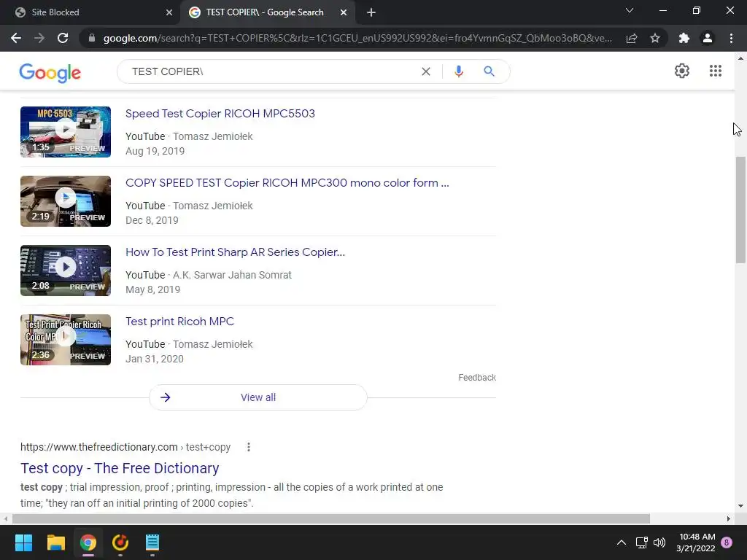Viewport: 747px width, 560px height.
Task: Open Chrome's three-dot menu
Action: [731, 38]
